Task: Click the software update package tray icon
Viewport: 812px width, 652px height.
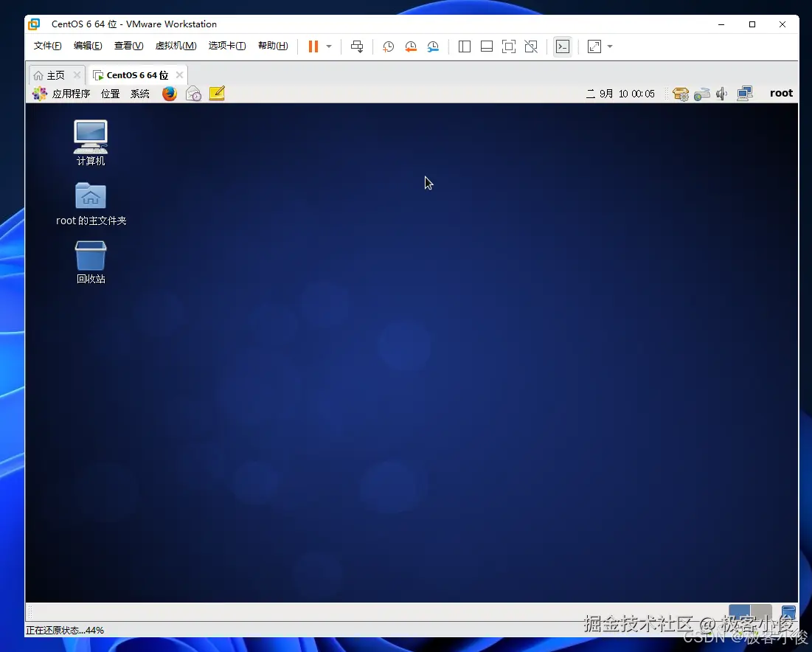Action: pos(681,94)
